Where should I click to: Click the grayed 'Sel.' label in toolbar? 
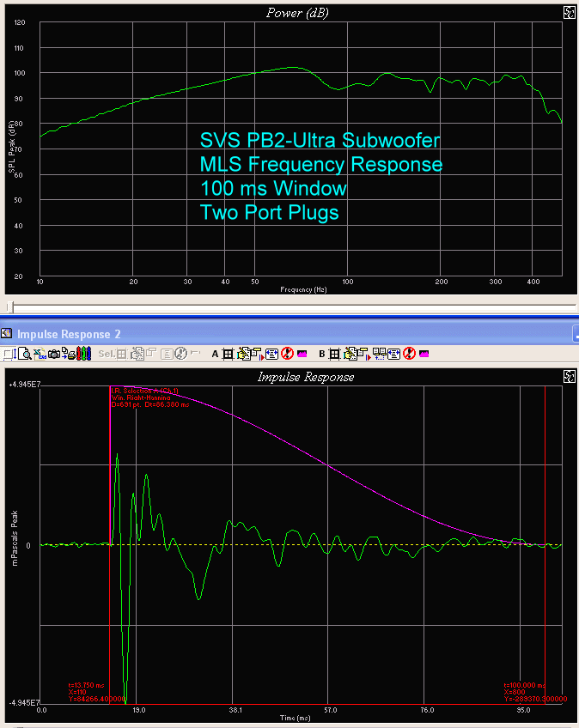pos(107,354)
